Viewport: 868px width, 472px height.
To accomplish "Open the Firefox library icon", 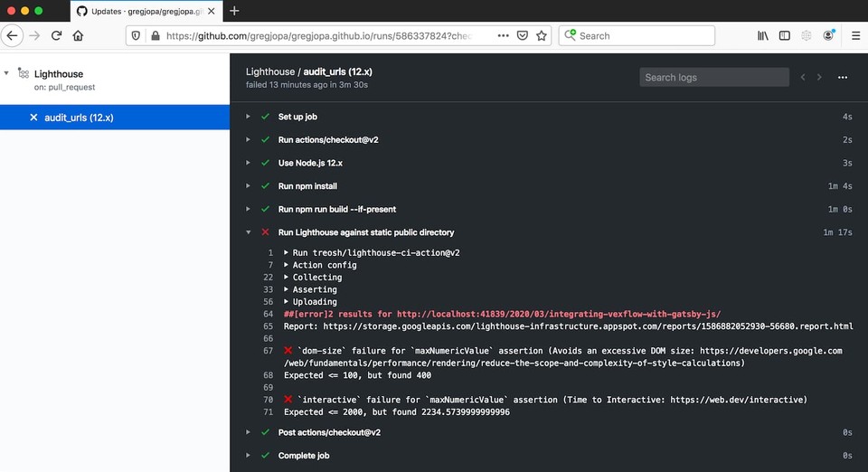I will (763, 35).
